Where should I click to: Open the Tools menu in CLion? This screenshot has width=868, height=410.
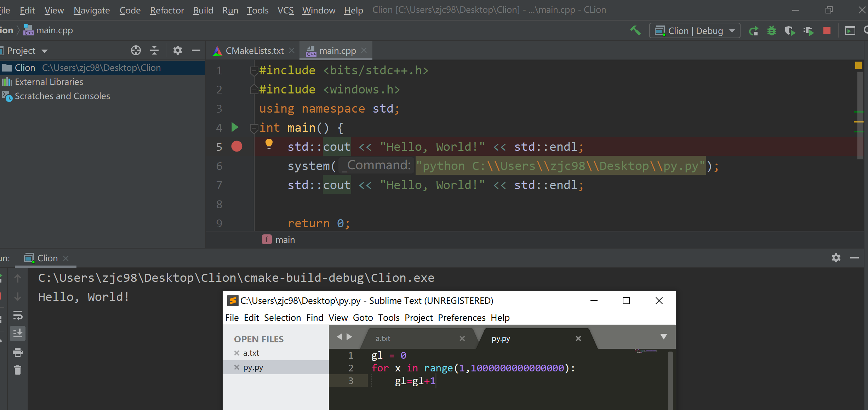click(258, 10)
